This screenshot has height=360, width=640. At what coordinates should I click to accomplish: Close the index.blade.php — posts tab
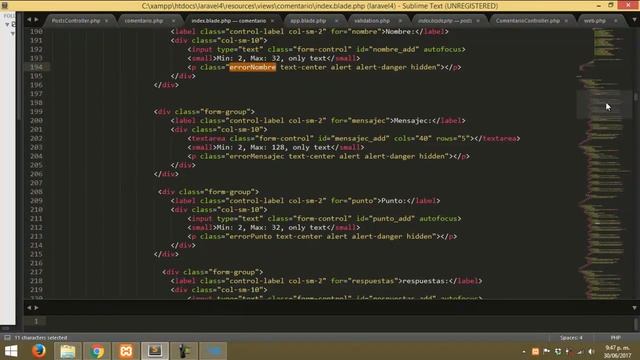[478, 21]
